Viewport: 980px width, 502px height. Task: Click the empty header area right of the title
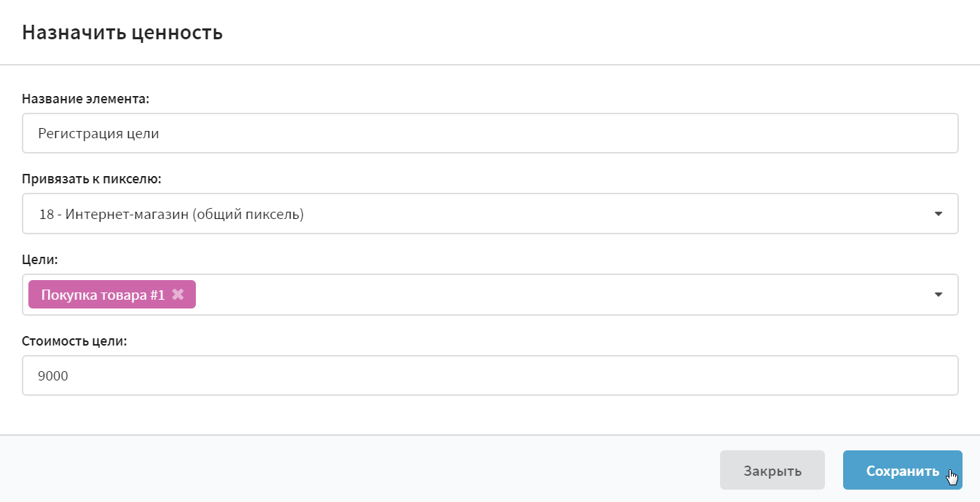597,33
